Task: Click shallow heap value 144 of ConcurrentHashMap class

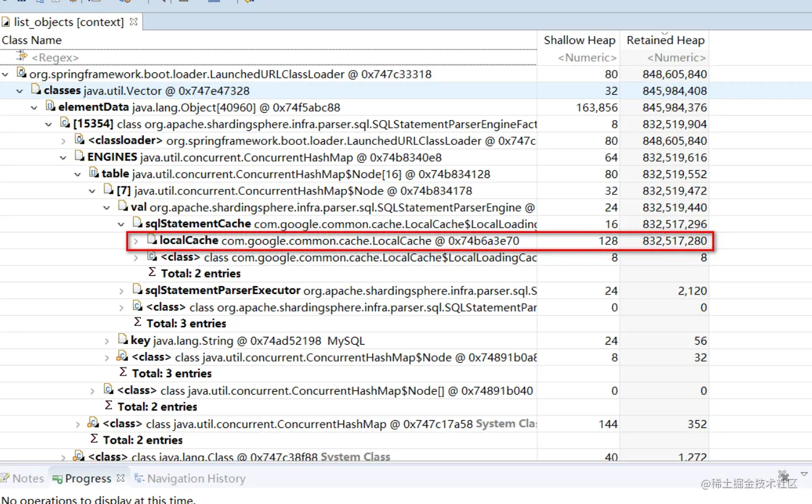Action: click(x=608, y=424)
